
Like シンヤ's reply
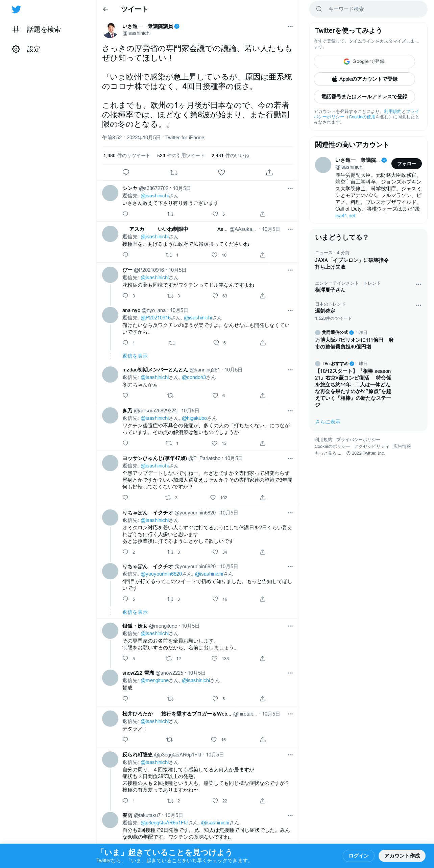pyautogui.click(x=215, y=214)
